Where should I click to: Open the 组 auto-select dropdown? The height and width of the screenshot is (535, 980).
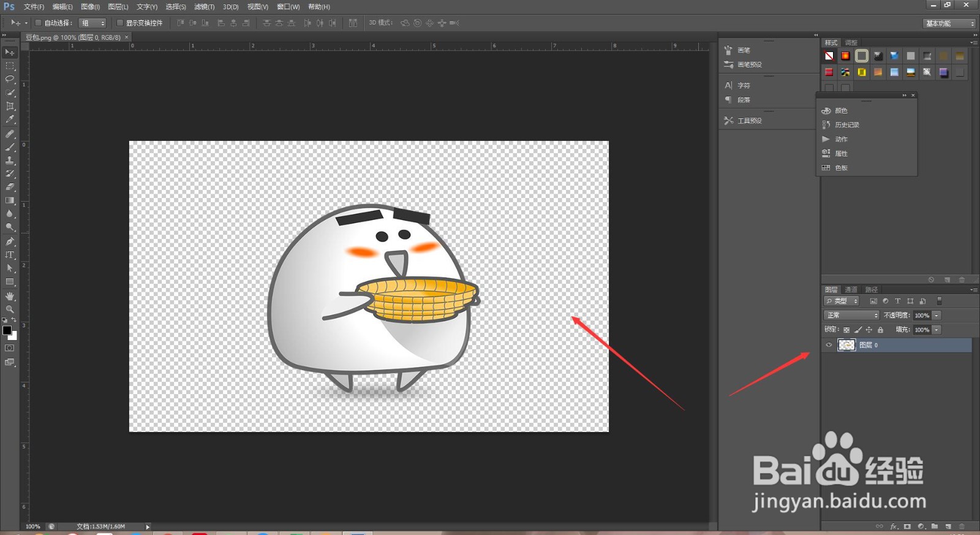[93, 23]
